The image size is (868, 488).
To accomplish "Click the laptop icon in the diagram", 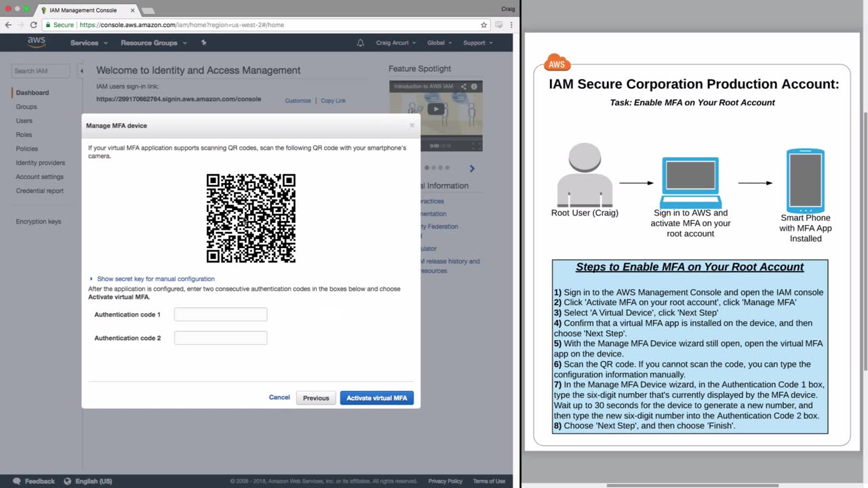I will point(690,182).
